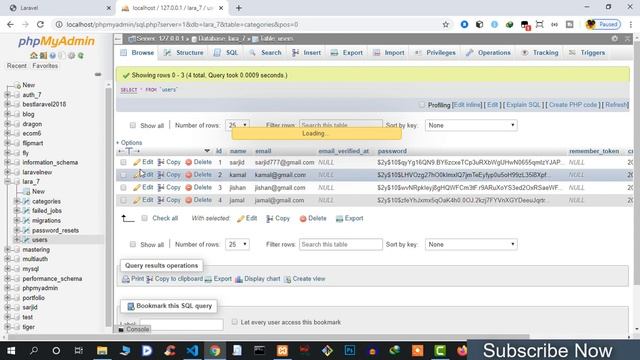
Task: Open bottom Number of rows dropdown
Action: 237,244
